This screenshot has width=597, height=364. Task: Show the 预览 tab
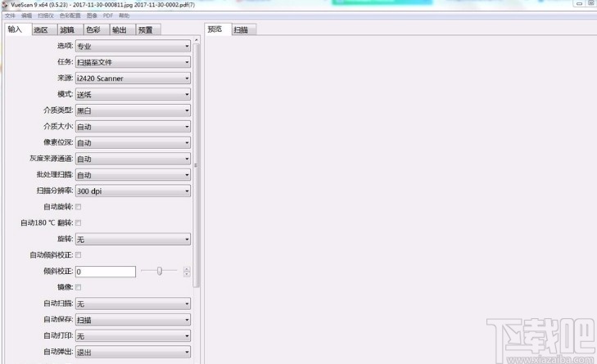click(x=218, y=29)
